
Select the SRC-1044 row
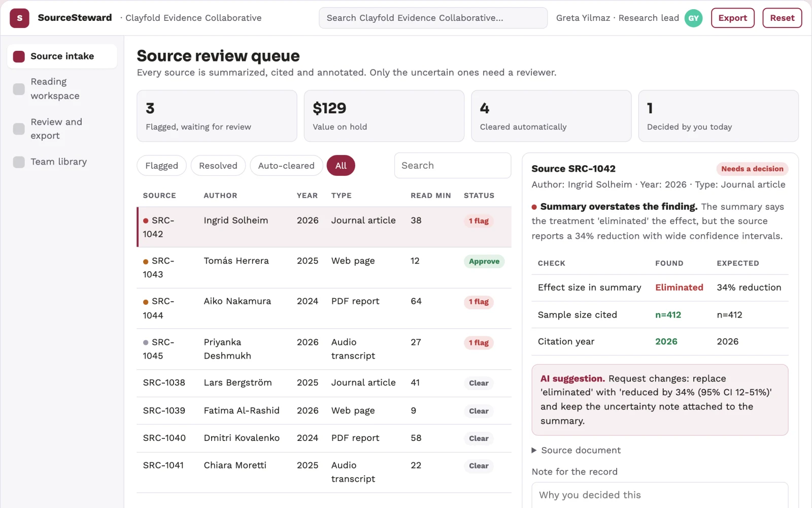[x=324, y=308]
